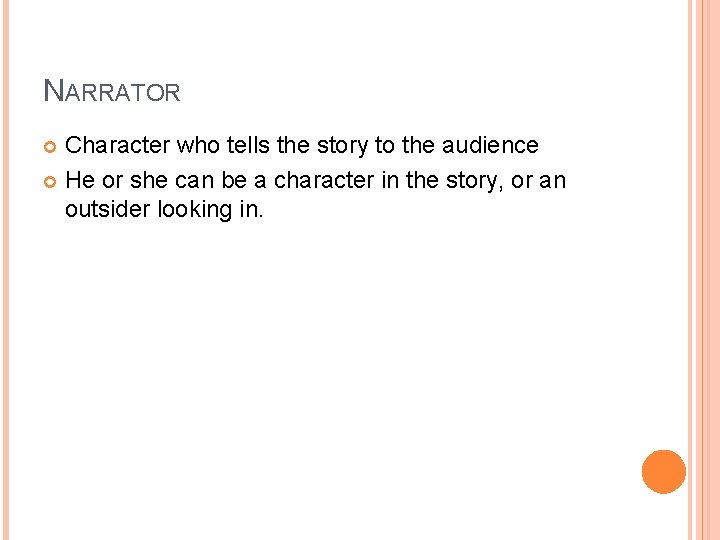Click the orange circle in the bottom-right corner
This screenshot has height=540, width=720.
click(x=664, y=471)
